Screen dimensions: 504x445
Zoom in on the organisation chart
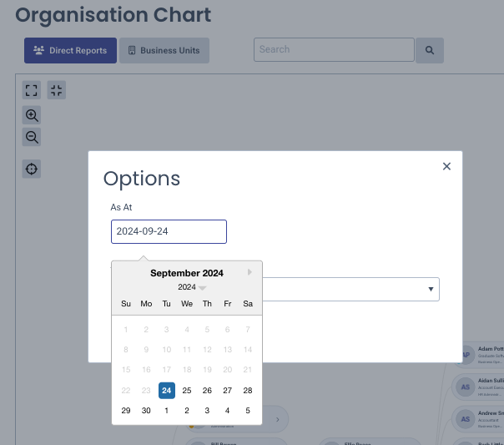pyautogui.click(x=31, y=115)
